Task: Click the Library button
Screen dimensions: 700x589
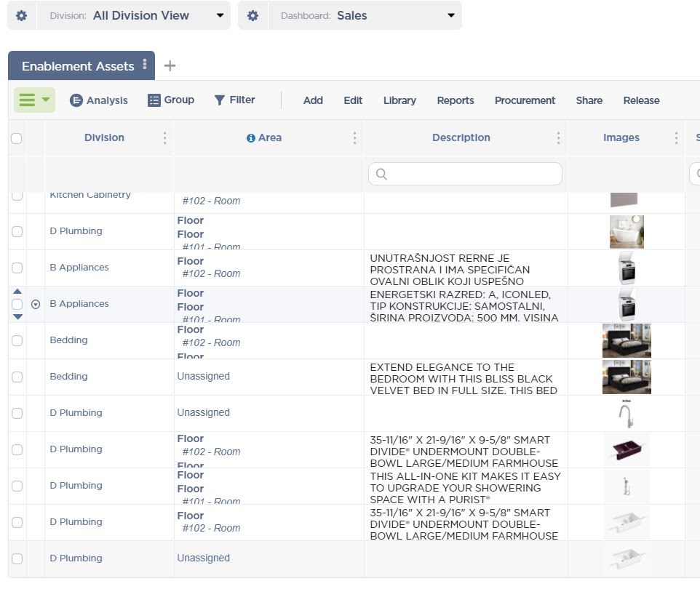Action: click(x=399, y=100)
